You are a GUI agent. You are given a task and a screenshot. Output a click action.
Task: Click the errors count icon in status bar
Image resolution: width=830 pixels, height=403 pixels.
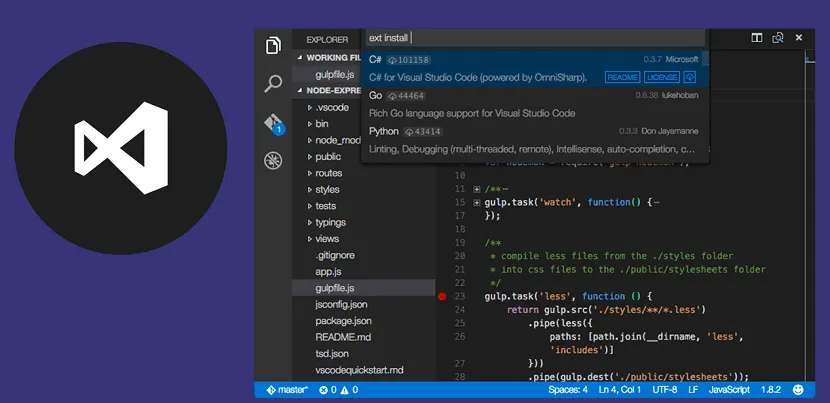323,390
